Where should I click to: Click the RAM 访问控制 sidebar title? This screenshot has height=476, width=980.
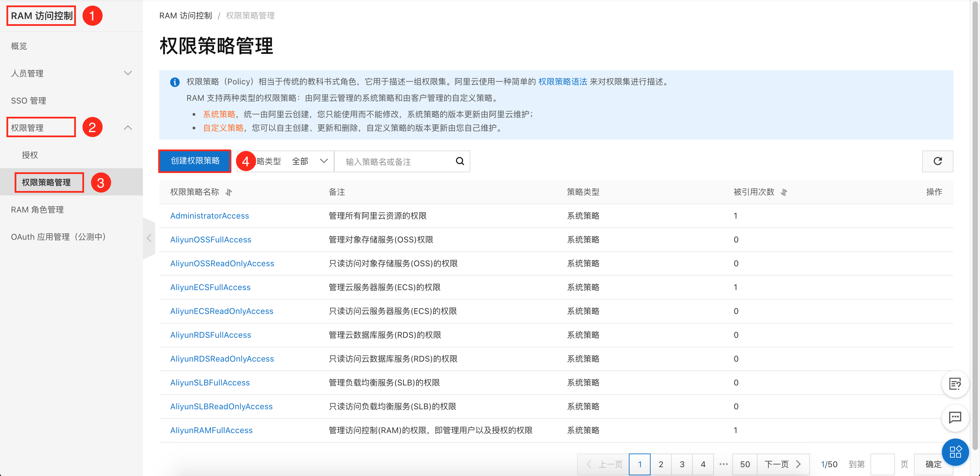click(x=42, y=16)
